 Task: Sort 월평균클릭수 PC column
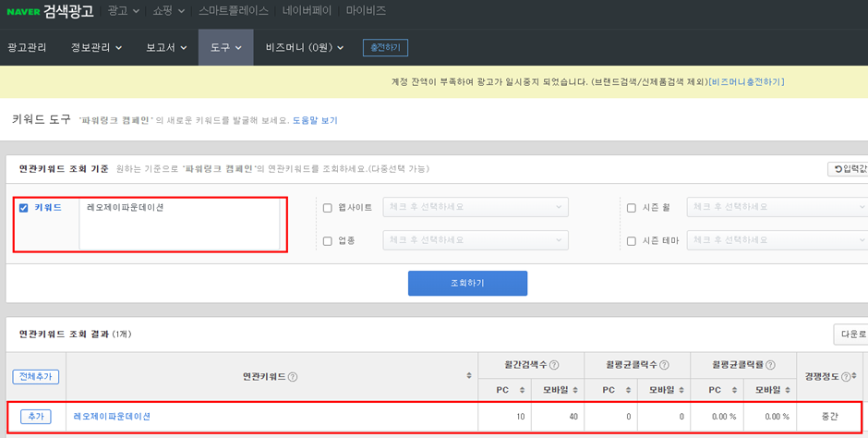click(x=628, y=390)
